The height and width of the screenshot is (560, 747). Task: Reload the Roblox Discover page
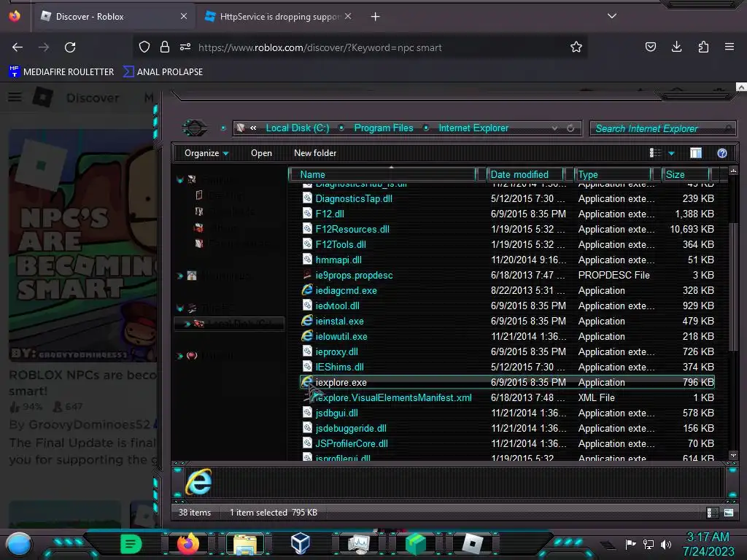(x=70, y=47)
